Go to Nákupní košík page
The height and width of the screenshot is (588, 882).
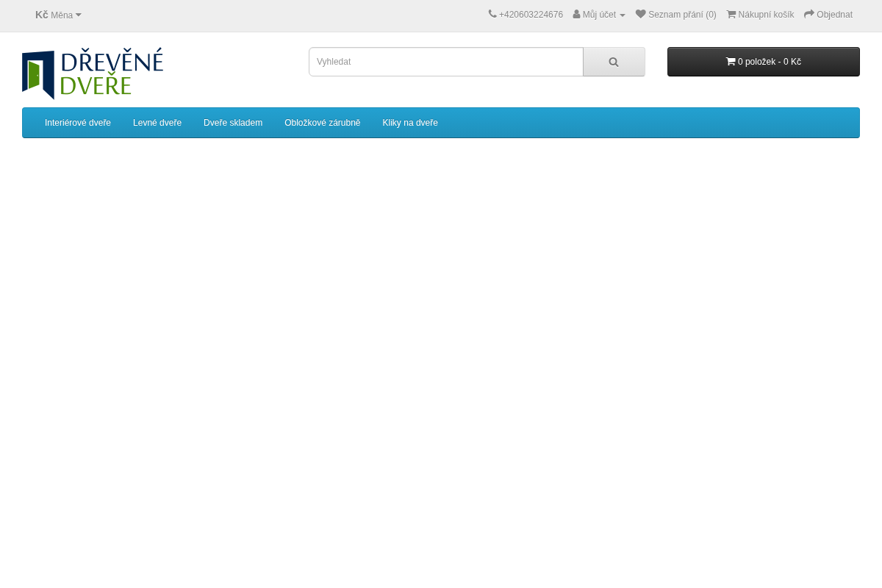point(760,15)
